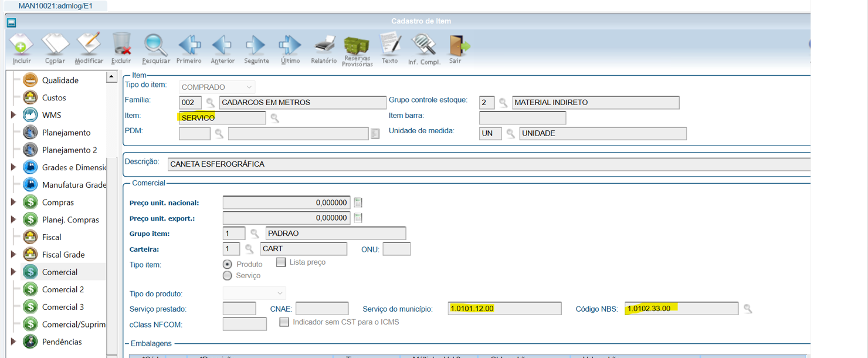
Task: Click the list icon after PDM description
Action: [375, 134]
